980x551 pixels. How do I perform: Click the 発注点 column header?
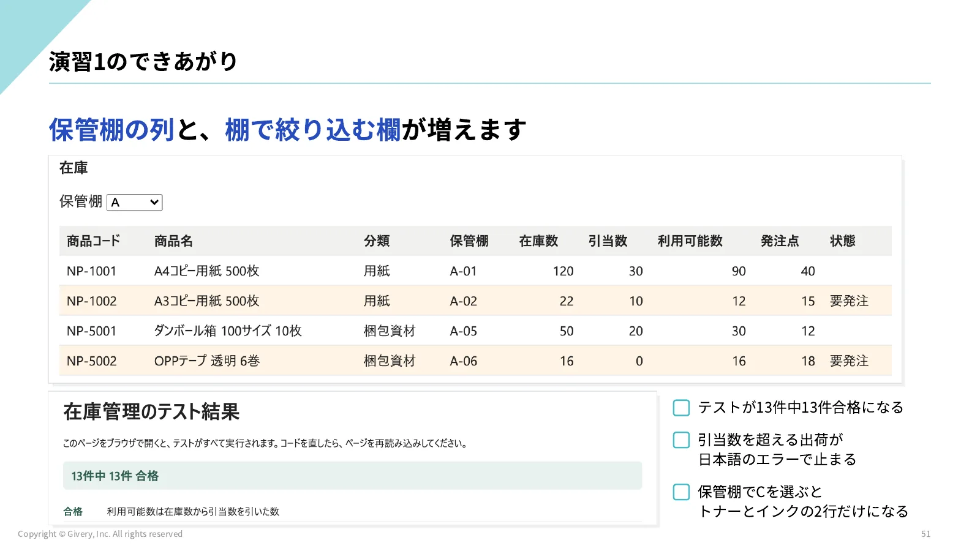pos(780,241)
